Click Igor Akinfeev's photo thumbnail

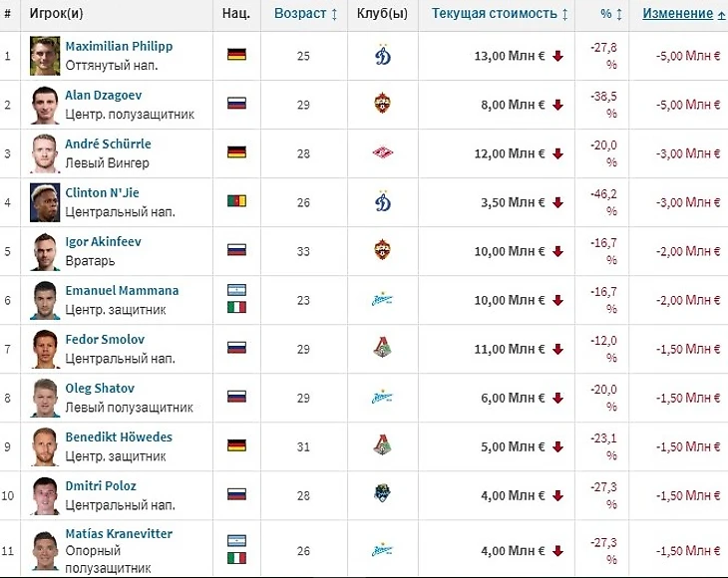coord(45,250)
